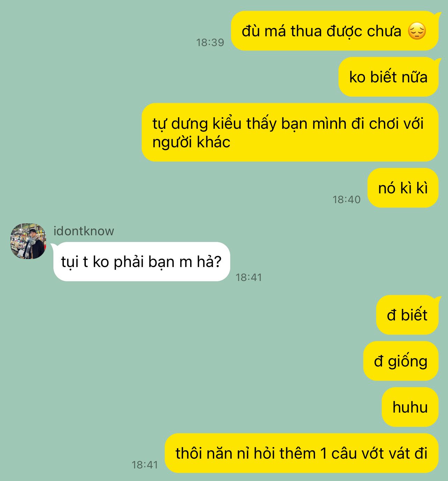Tap the 'tự dưng kiểu thấy bạn mình' message
This screenshot has height=481, width=448.
pos(290,132)
